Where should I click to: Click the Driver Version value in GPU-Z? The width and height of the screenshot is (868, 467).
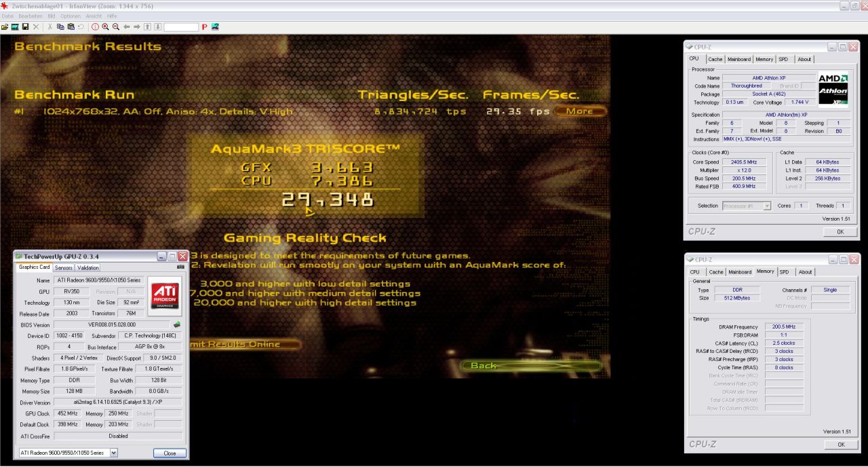click(118, 403)
